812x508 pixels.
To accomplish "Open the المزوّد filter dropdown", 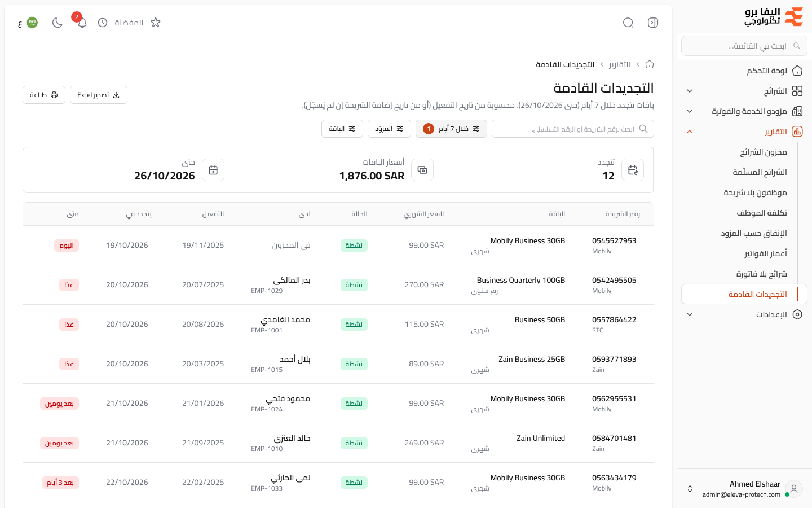I will 389,129.
